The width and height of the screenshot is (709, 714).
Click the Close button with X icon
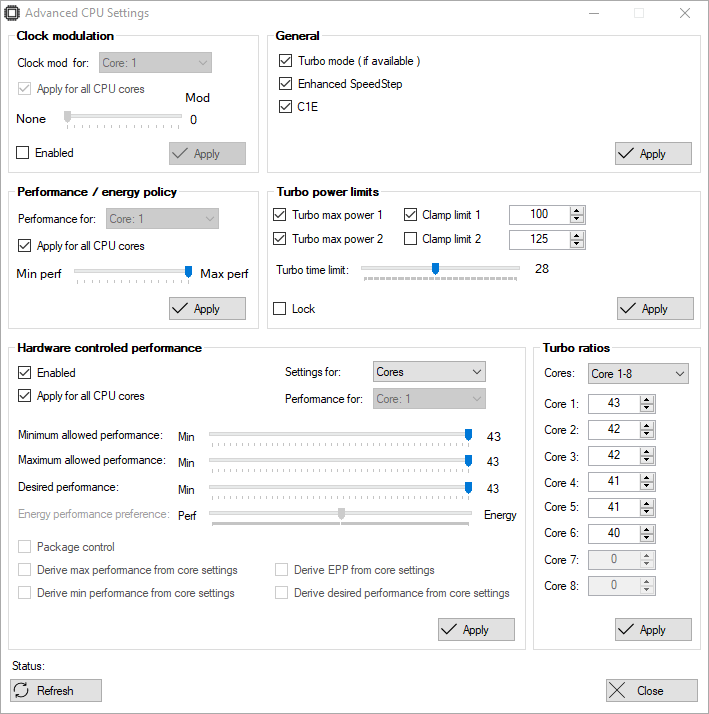652,690
